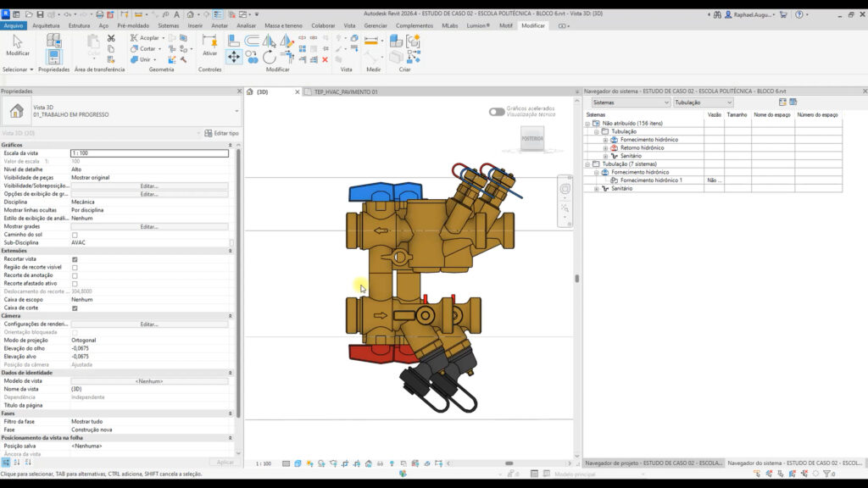Open the Measure dimension tool
The height and width of the screenshot is (488, 868).
371,41
